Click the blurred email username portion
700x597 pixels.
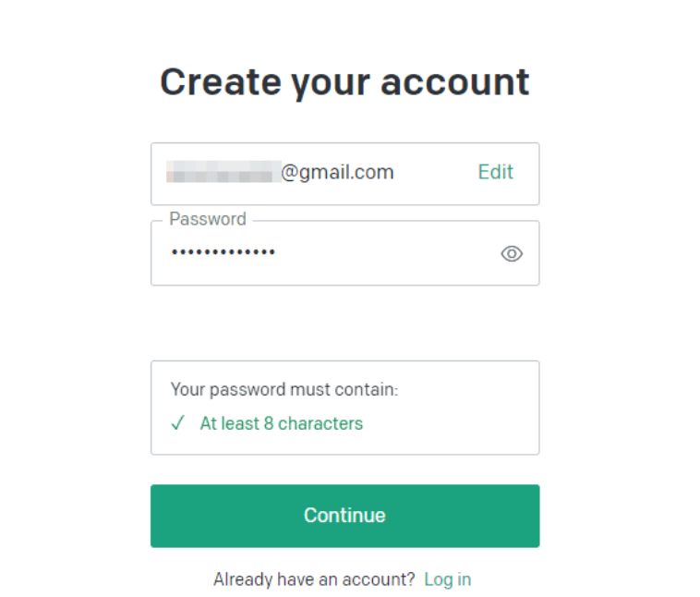coord(223,172)
